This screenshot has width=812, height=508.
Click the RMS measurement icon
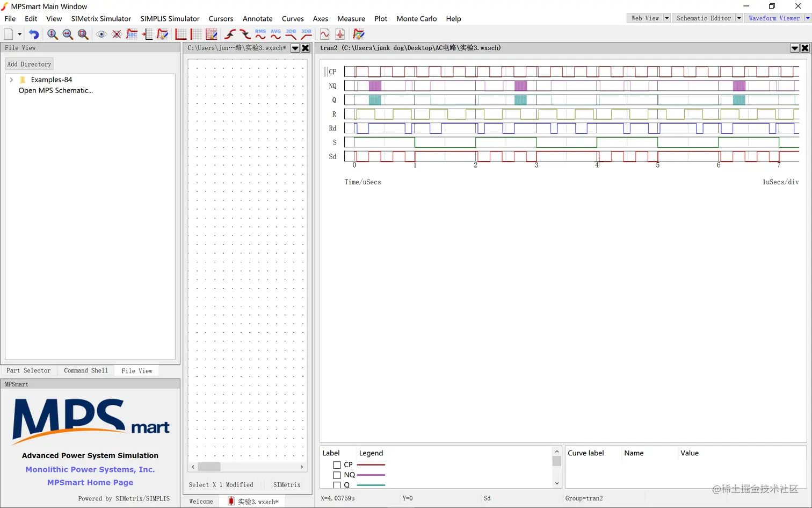coord(260,34)
